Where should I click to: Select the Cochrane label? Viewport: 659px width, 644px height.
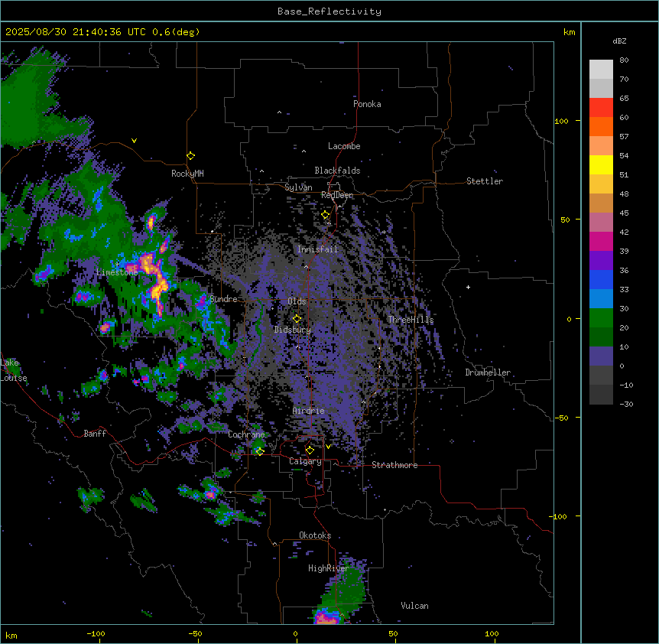coord(246,434)
